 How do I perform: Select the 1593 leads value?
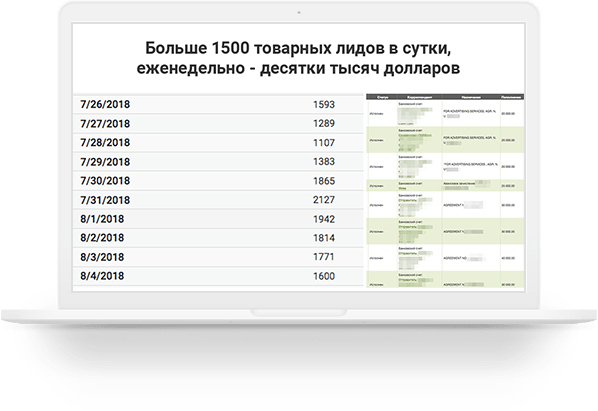click(x=324, y=104)
